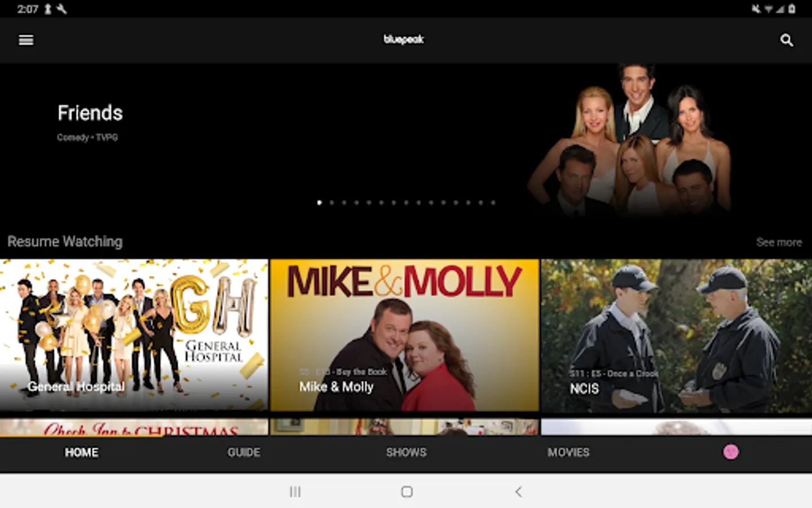Tap the search magnifier icon
Image resolution: width=812 pixels, height=508 pixels.
(x=787, y=40)
